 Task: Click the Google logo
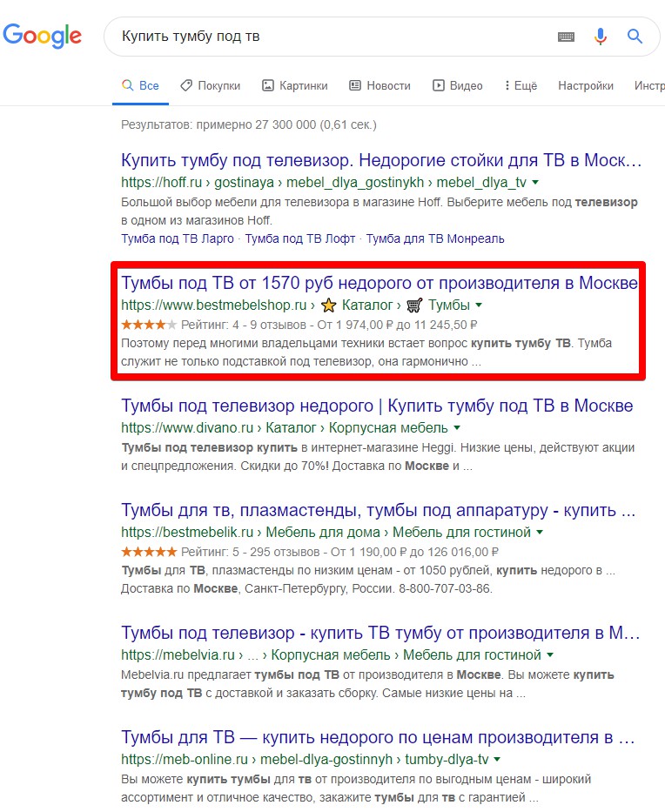(x=42, y=36)
